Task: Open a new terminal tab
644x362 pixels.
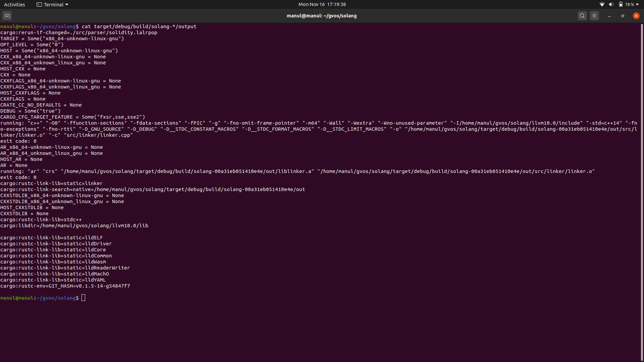Action: [7, 15]
